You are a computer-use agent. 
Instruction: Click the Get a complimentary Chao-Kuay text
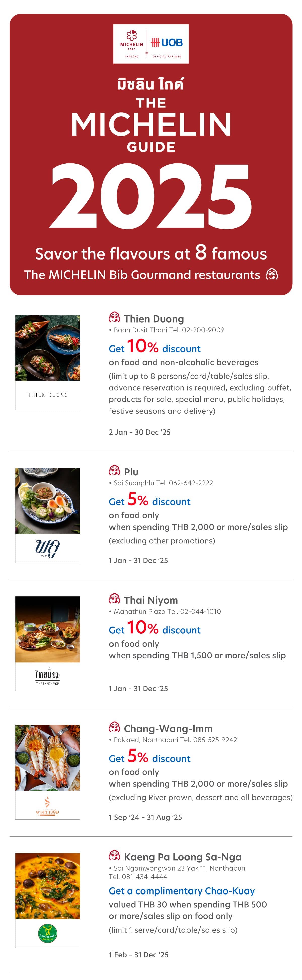(x=182, y=891)
